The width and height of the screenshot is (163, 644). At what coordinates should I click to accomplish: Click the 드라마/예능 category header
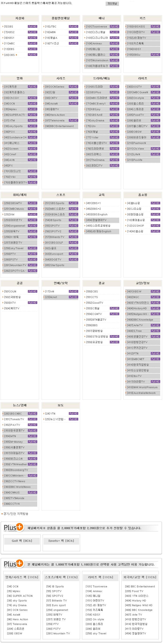(x=102, y=78)
